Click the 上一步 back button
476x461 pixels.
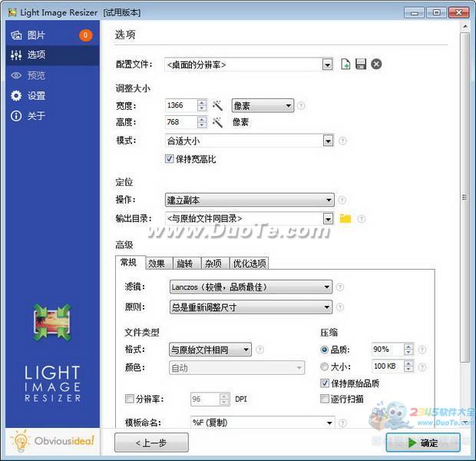tap(150, 443)
